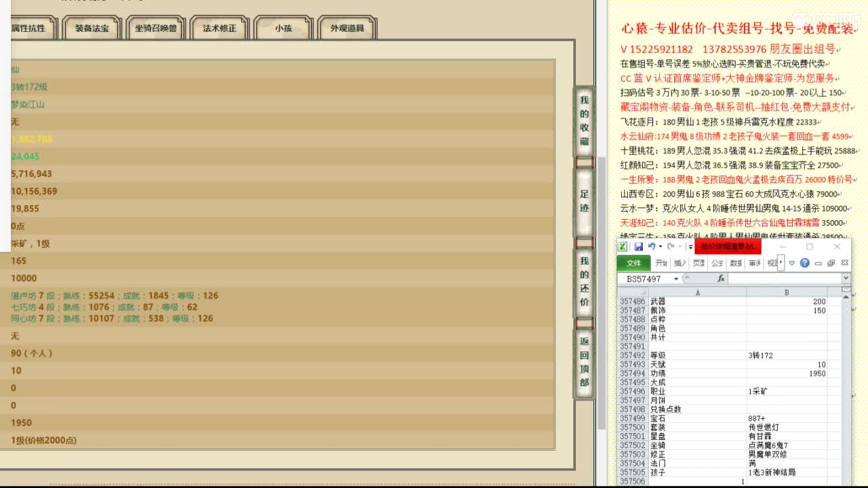Click the heart icon in Excel title bar

791,263
